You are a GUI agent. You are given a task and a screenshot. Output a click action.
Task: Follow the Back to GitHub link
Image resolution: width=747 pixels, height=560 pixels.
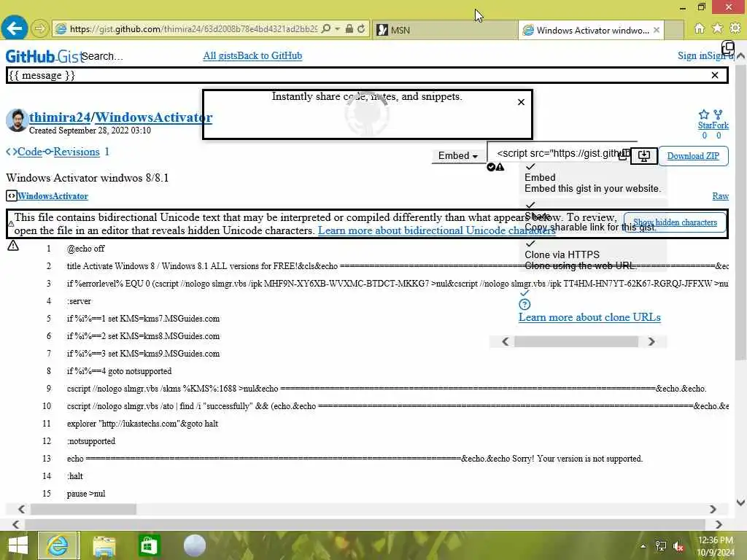[270, 55]
